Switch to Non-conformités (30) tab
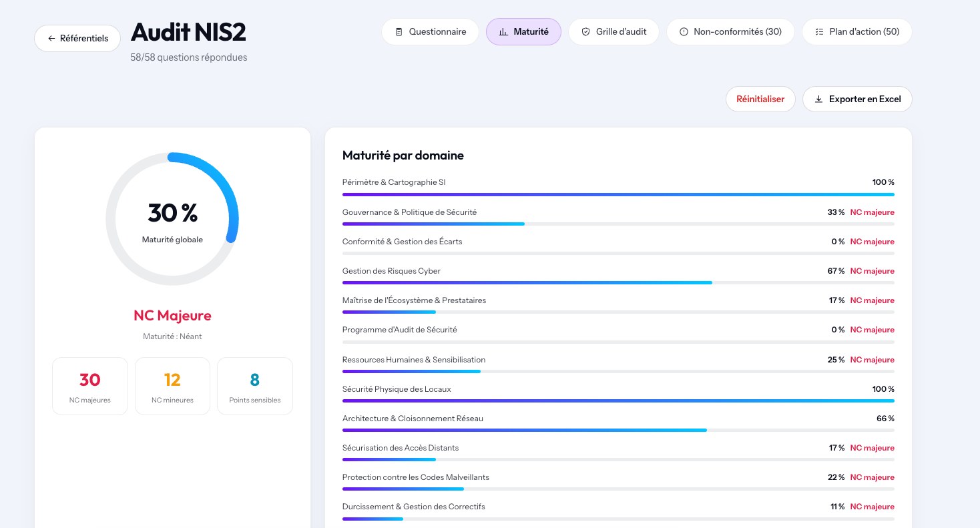980x528 pixels. pyautogui.click(x=730, y=32)
